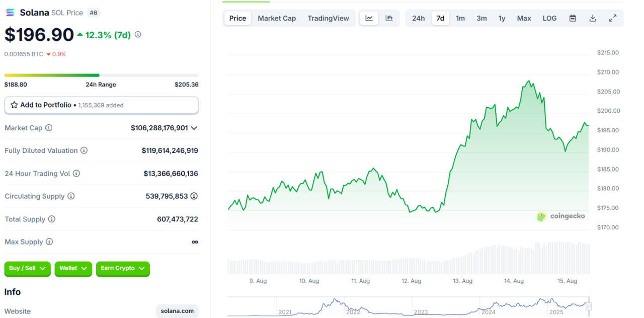Image resolution: width=644 pixels, height=318 pixels.
Task: Switch to line chart view icon
Action: click(x=369, y=18)
